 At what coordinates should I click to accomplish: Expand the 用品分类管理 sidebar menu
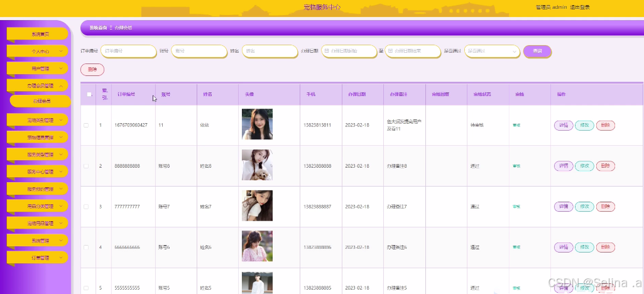click(37, 206)
